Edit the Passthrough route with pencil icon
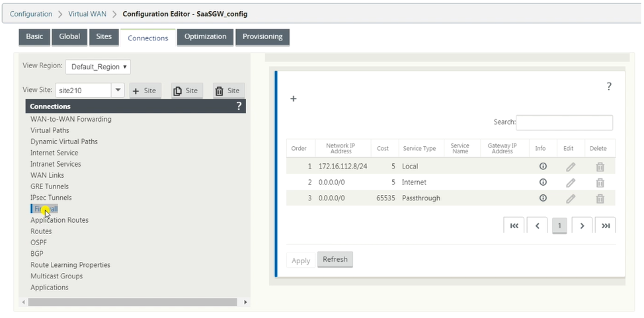 click(x=571, y=198)
